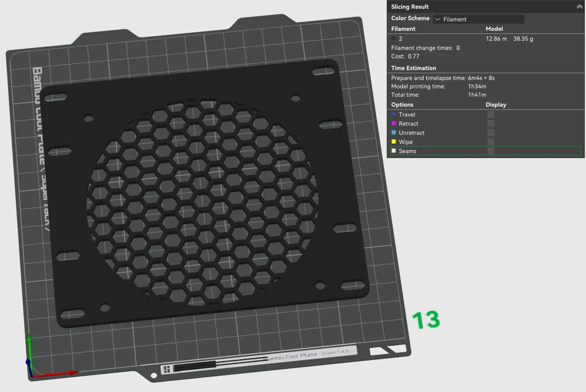Image resolution: width=586 pixels, height=392 pixels.
Task: Toggle the Seams display checkbox
Action: (490, 151)
